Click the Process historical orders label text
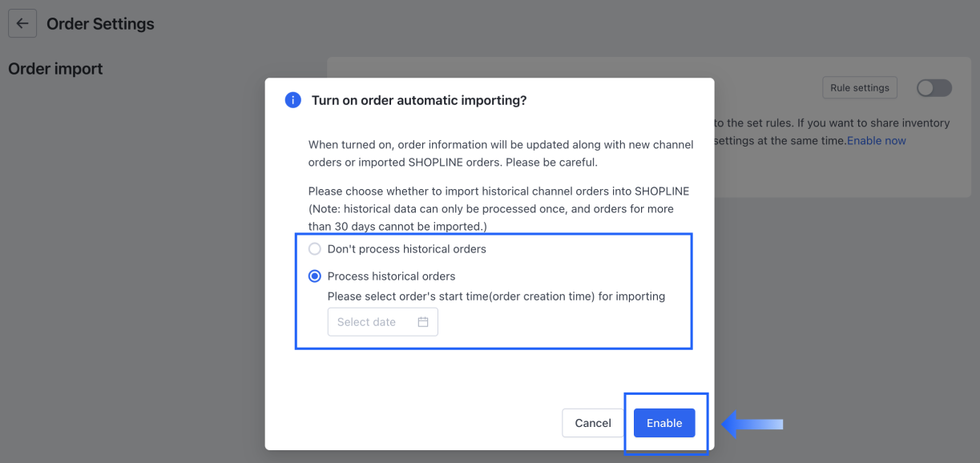This screenshot has height=463, width=980. pos(391,276)
